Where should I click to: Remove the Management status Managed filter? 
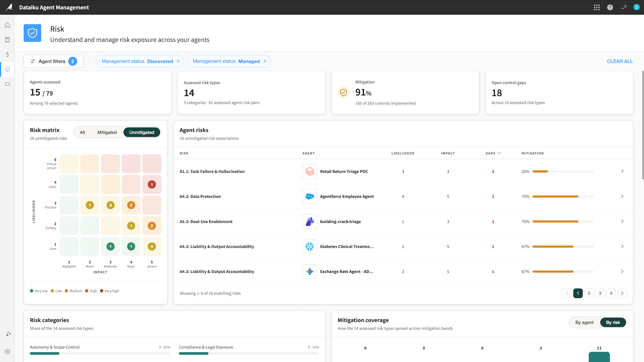coord(265,61)
